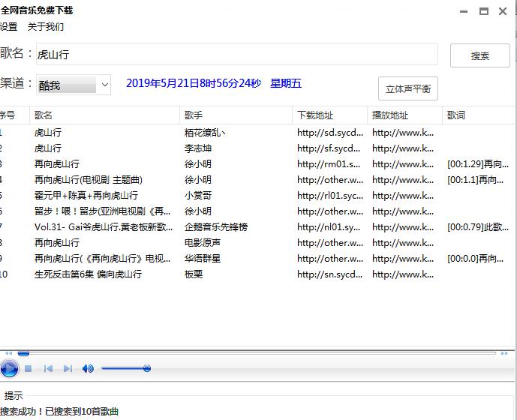Click the 搜索 search button
Image resolution: width=517 pixels, height=420 pixels.
[480, 55]
